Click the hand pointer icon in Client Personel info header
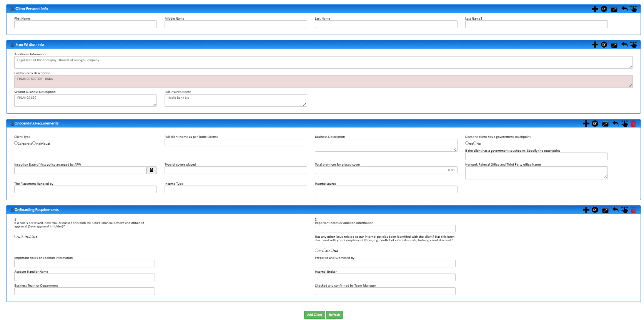 click(x=634, y=8)
